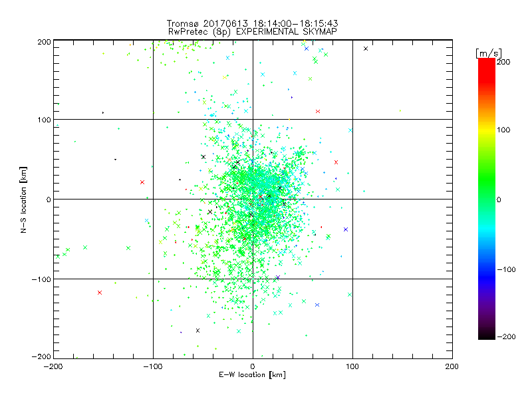Click the '[m/s]' colorbar unit label
Image resolution: width=532 pixels, height=399 pixels.
[489, 53]
